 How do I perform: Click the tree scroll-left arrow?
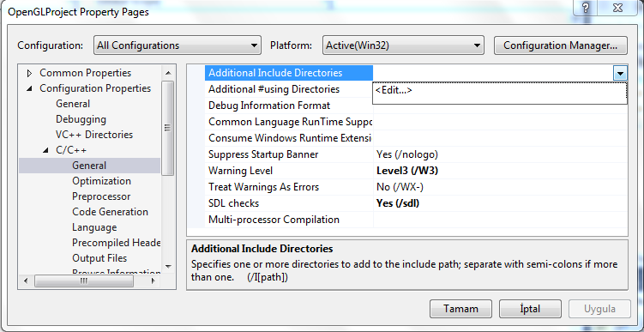pyautogui.click(x=26, y=281)
